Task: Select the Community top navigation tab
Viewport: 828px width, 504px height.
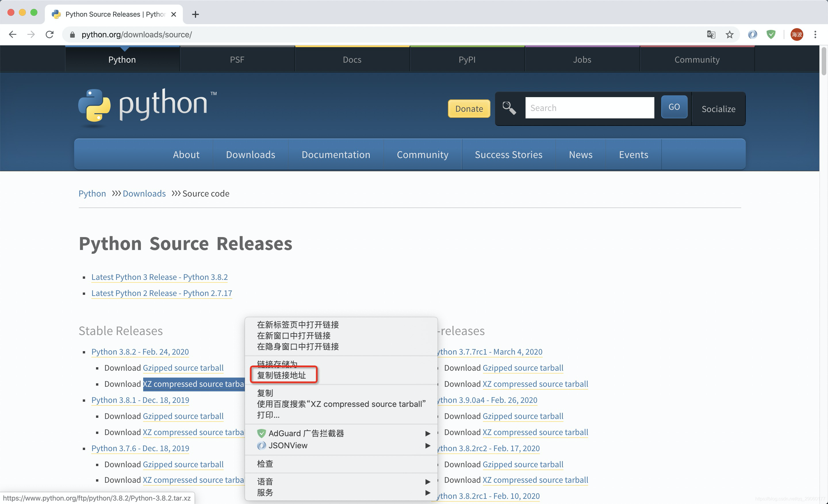Action: click(697, 59)
